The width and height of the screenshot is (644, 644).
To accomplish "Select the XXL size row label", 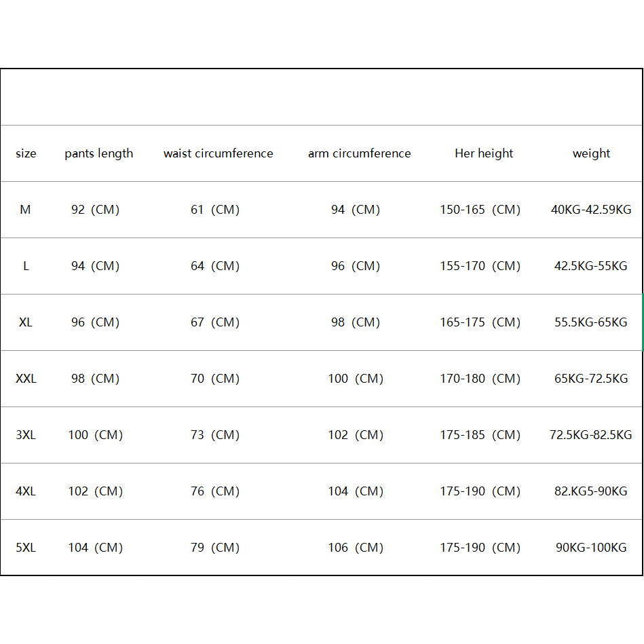I will (26, 379).
